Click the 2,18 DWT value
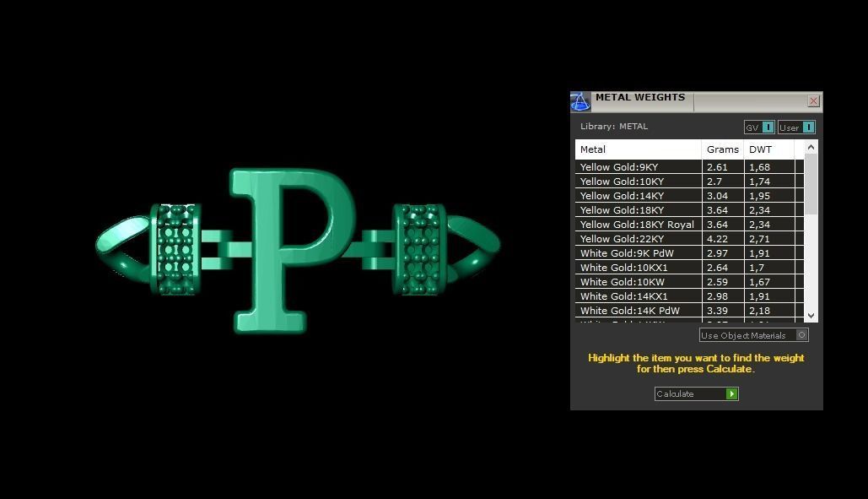 click(x=759, y=311)
